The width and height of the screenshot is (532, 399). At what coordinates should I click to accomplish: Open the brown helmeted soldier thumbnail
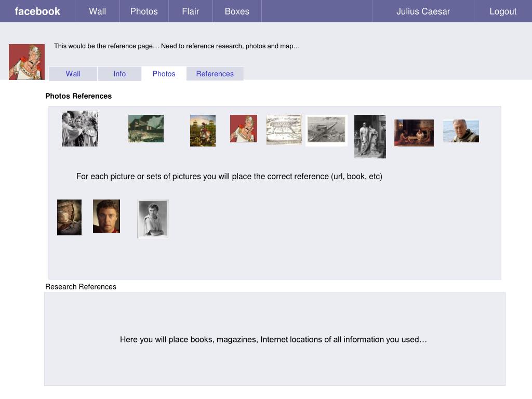pyautogui.click(x=69, y=218)
